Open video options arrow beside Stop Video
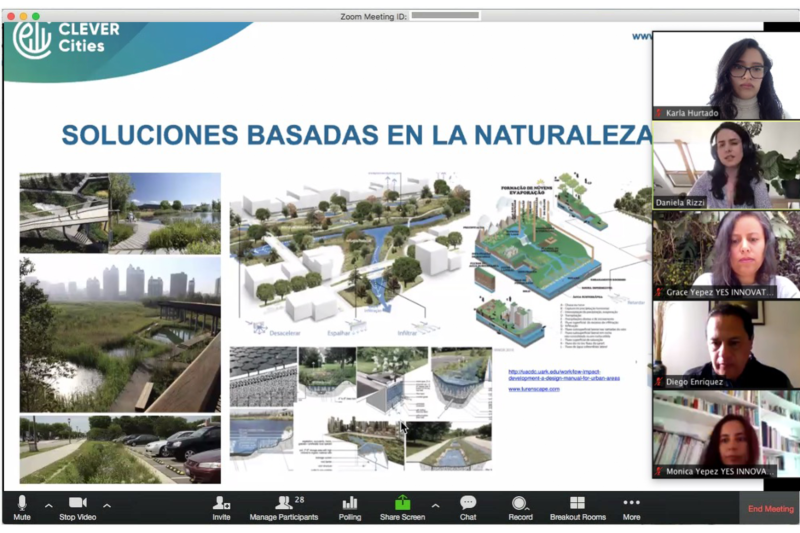 click(x=107, y=506)
